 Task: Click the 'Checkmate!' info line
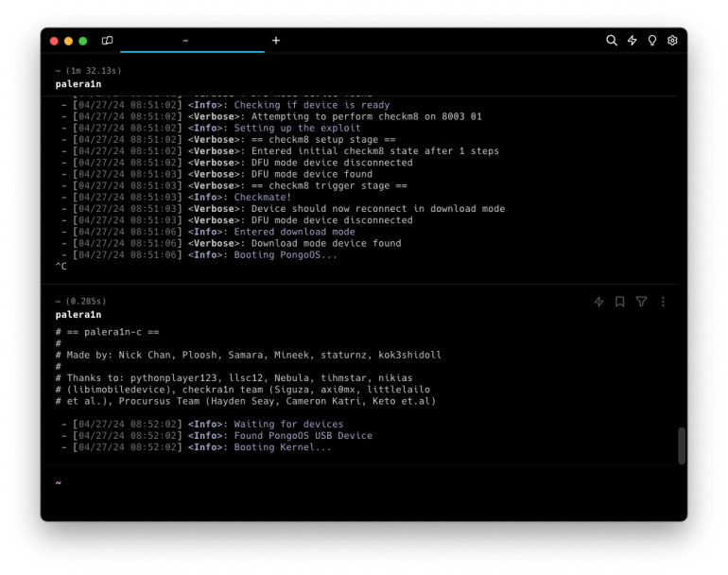click(x=262, y=197)
